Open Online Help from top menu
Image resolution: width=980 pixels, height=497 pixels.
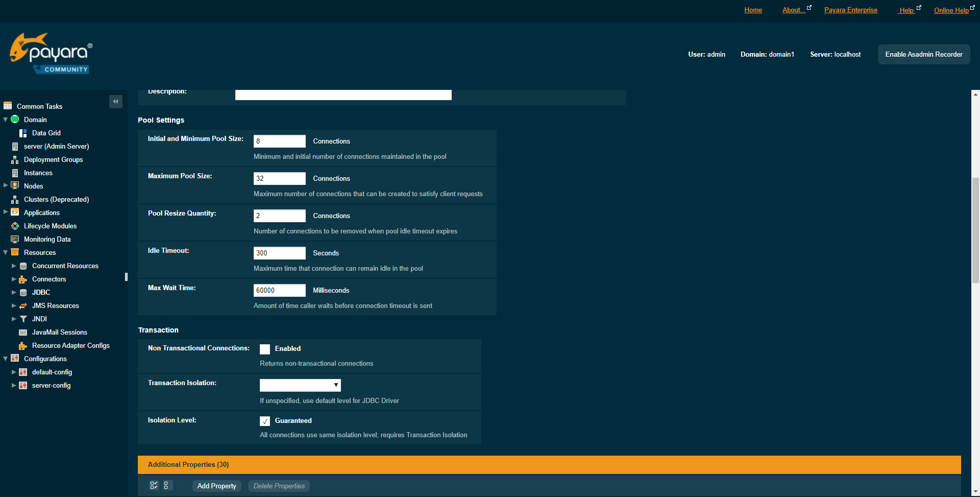[x=951, y=10]
